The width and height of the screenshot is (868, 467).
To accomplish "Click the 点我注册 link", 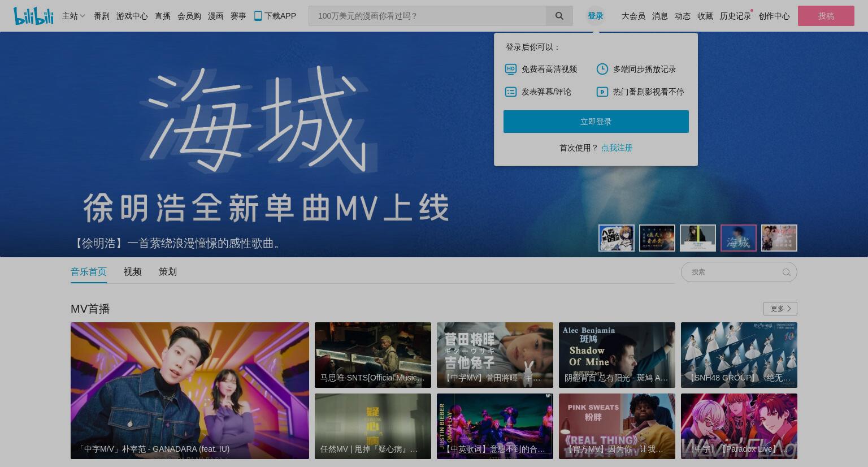I will pyautogui.click(x=617, y=148).
